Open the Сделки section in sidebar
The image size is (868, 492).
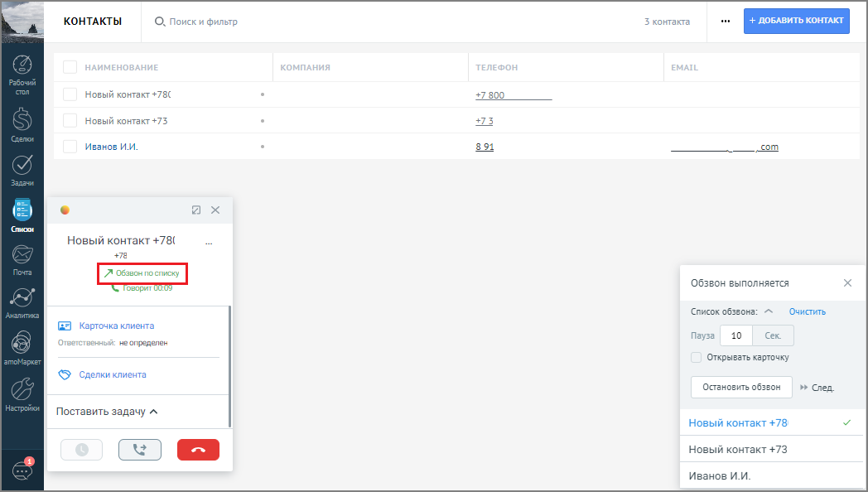(22, 125)
